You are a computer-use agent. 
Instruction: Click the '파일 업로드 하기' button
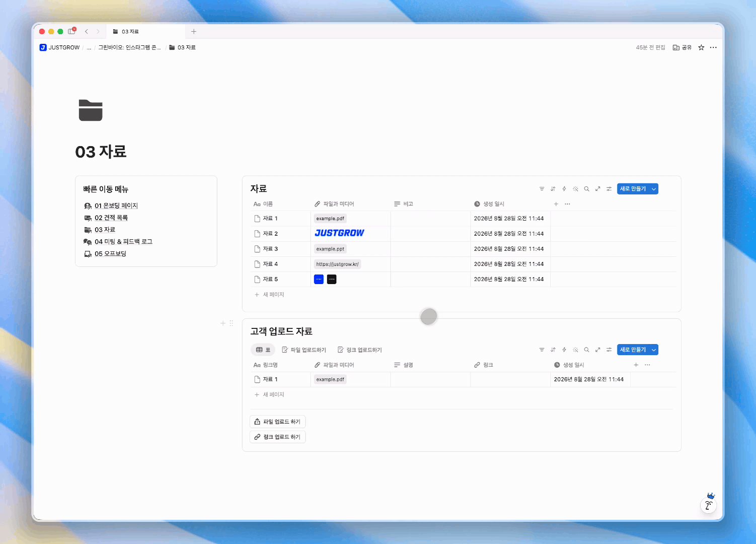[x=278, y=422]
